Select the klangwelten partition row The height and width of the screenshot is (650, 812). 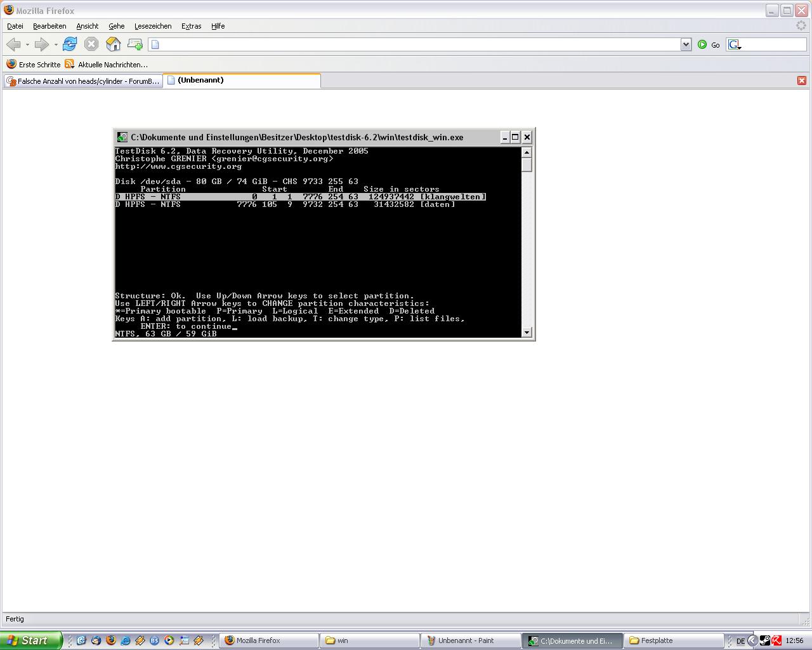301,197
